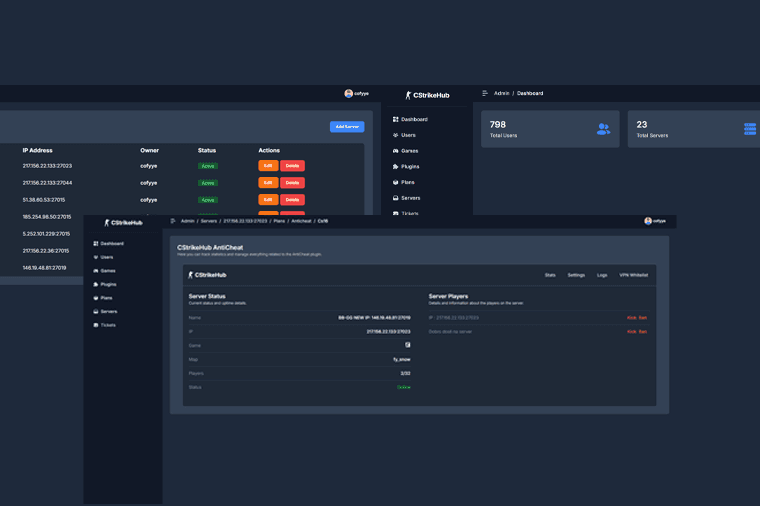760x506 pixels.
Task: Click Plans in the AntiCheat window breadcrumb
Action: pos(279,221)
